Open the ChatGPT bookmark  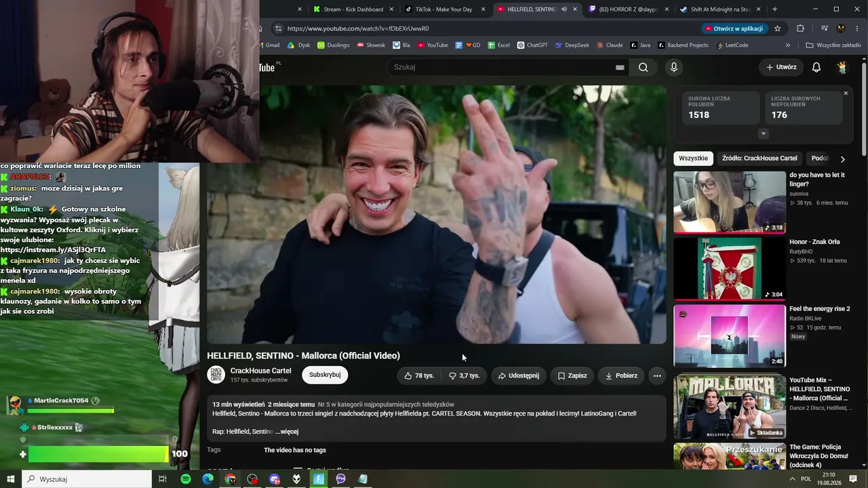[x=532, y=45]
